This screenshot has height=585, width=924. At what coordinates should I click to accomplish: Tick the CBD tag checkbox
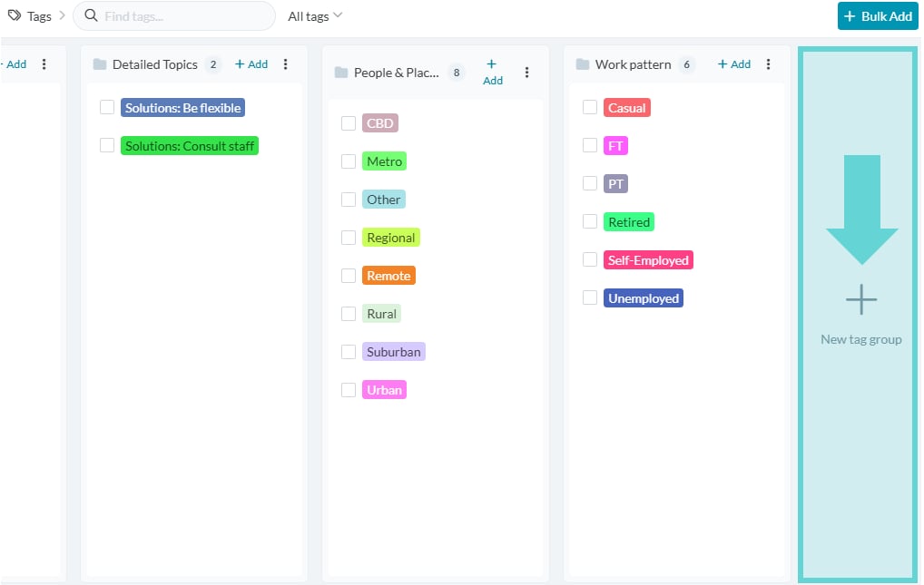click(349, 123)
